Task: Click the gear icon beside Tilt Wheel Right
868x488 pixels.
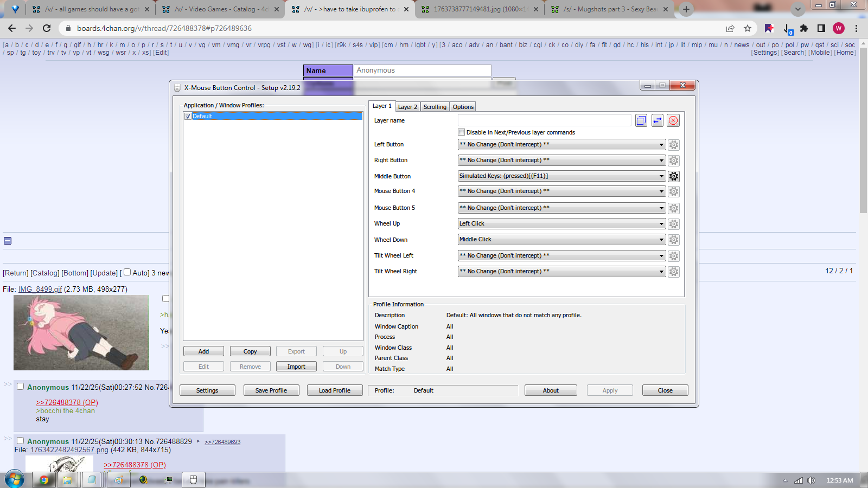Action: (x=674, y=272)
